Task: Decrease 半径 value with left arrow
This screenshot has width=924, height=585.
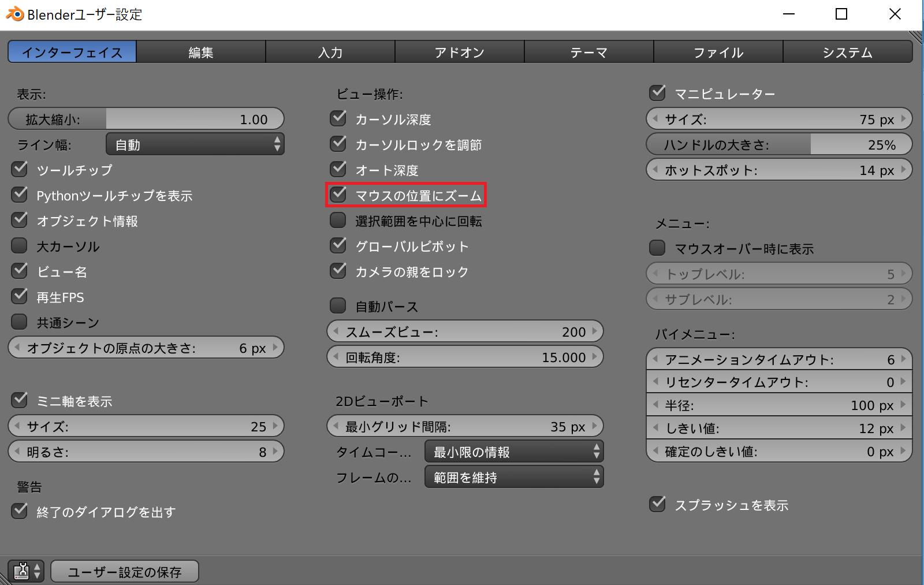Action: [x=655, y=404]
